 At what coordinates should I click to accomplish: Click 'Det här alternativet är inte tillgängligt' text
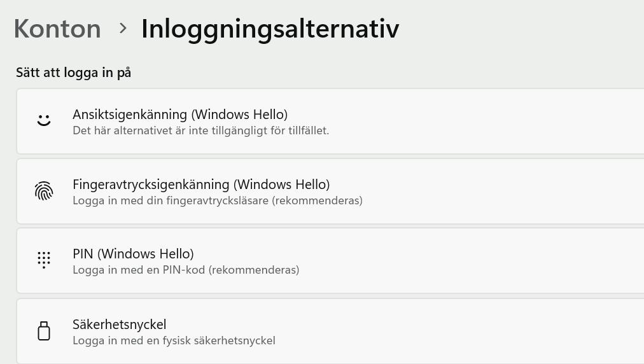(200, 131)
